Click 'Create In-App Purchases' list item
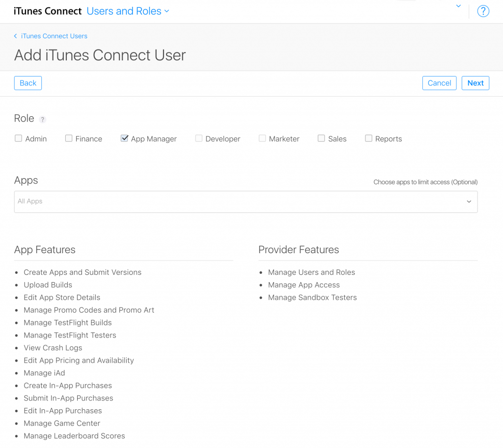This screenshot has height=448, width=503. coord(68,386)
